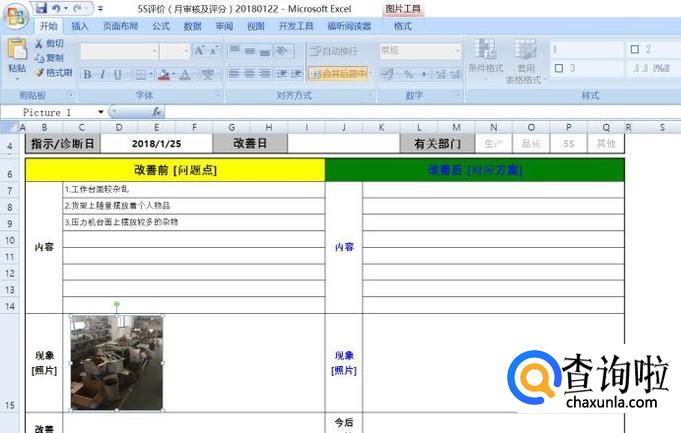Open the Fill Color dropdown arrow
Screen dimensions: 681x433
point(173,75)
